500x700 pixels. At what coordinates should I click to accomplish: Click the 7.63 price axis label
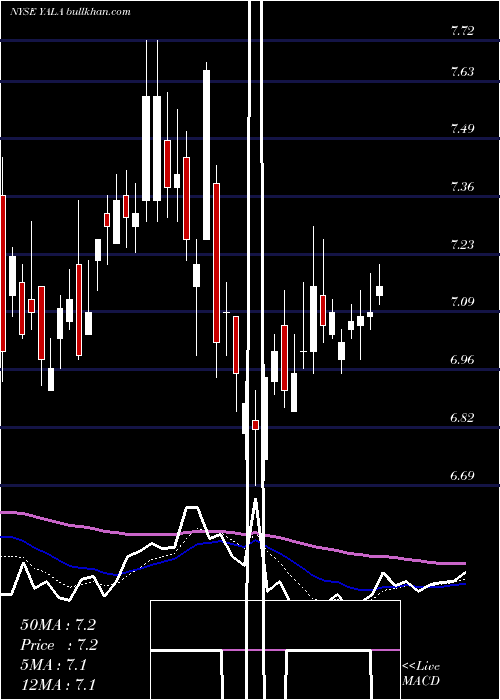tap(462, 71)
